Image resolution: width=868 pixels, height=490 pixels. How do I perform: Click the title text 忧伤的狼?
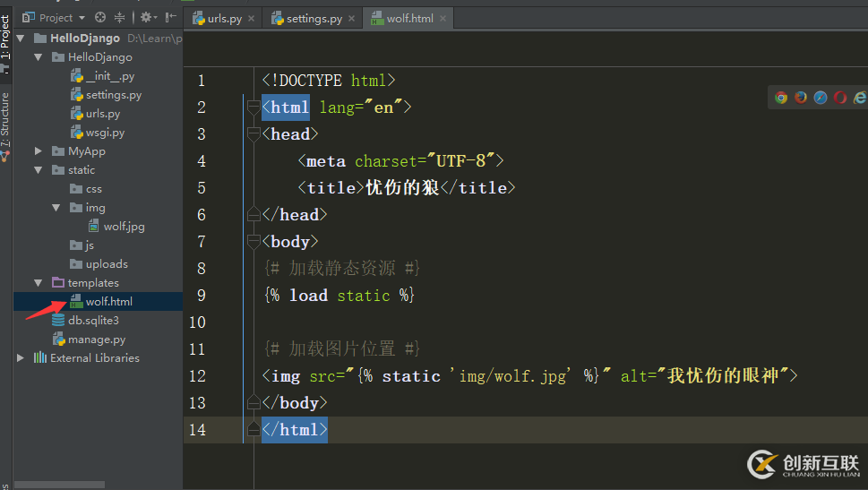click(x=402, y=188)
